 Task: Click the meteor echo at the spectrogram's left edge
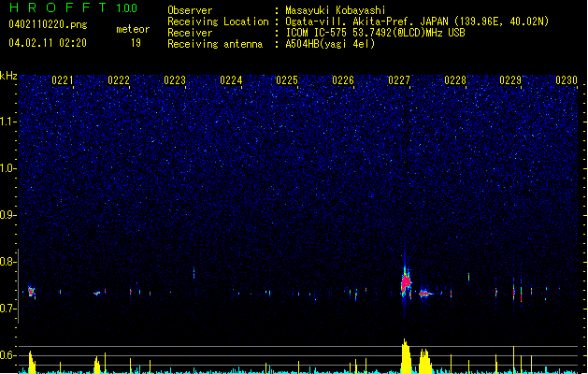(32, 291)
